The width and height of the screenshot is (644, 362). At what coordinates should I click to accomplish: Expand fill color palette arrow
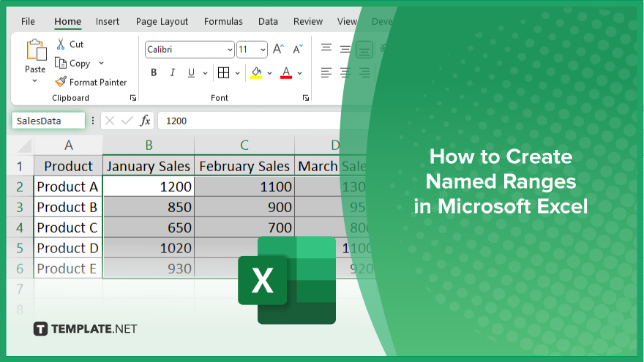270,73
